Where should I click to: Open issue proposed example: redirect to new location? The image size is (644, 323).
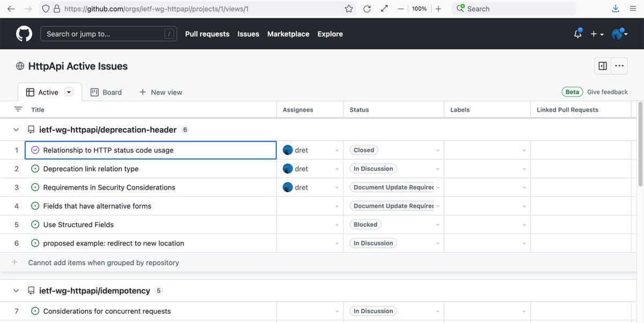pyautogui.click(x=114, y=243)
